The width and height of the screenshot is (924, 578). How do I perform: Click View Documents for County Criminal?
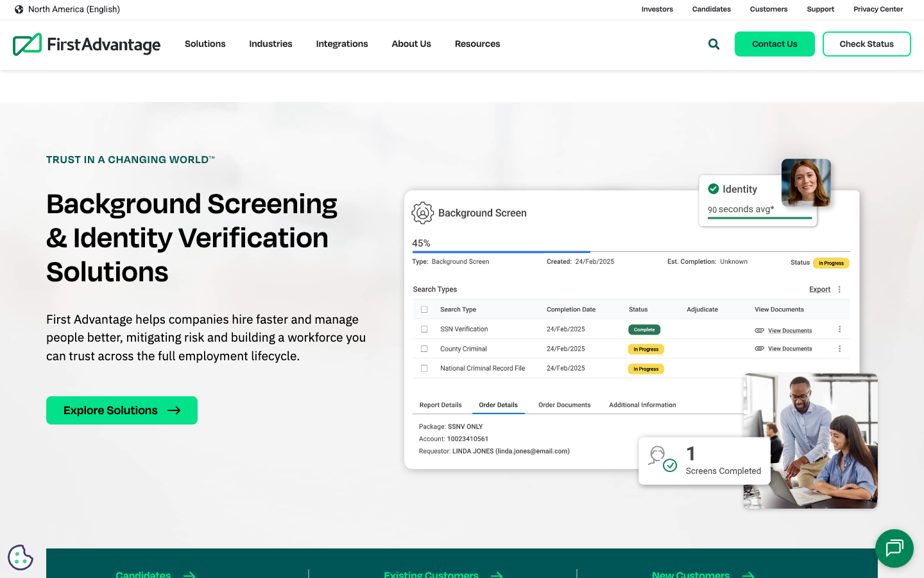[790, 349]
